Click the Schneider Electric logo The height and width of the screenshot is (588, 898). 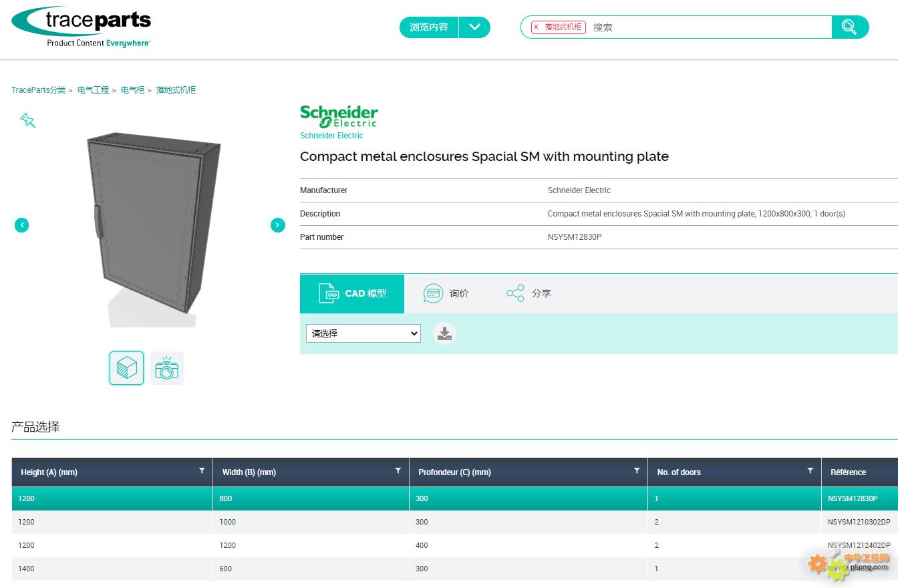click(x=339, y=116)
